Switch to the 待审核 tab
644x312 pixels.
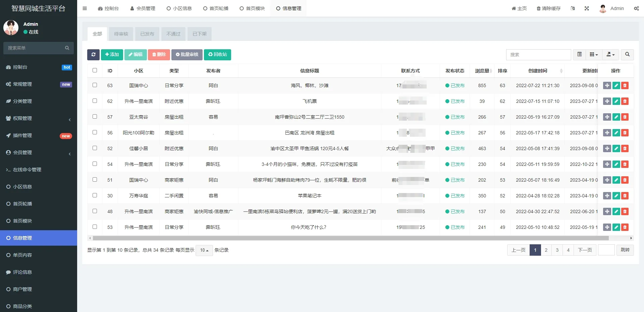(121, 34)
